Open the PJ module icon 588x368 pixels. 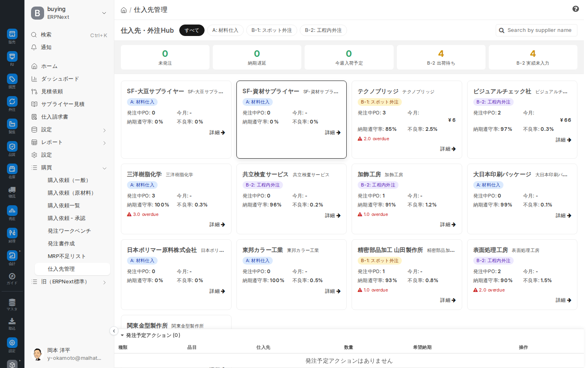point(12,56)
